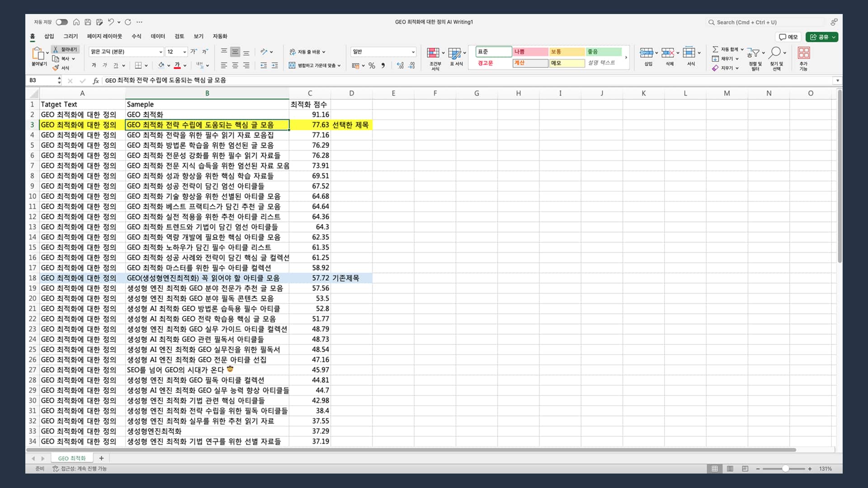Switch to the 데이터 ribbon tab
Image resolution: width=868 pixels, height=488 pixels.
[x=157, y=37]
